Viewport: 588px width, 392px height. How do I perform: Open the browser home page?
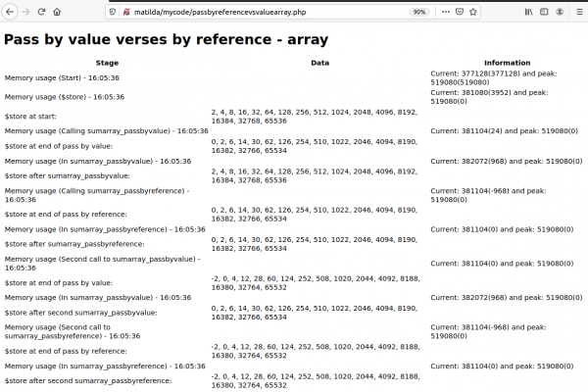point(57,12)
